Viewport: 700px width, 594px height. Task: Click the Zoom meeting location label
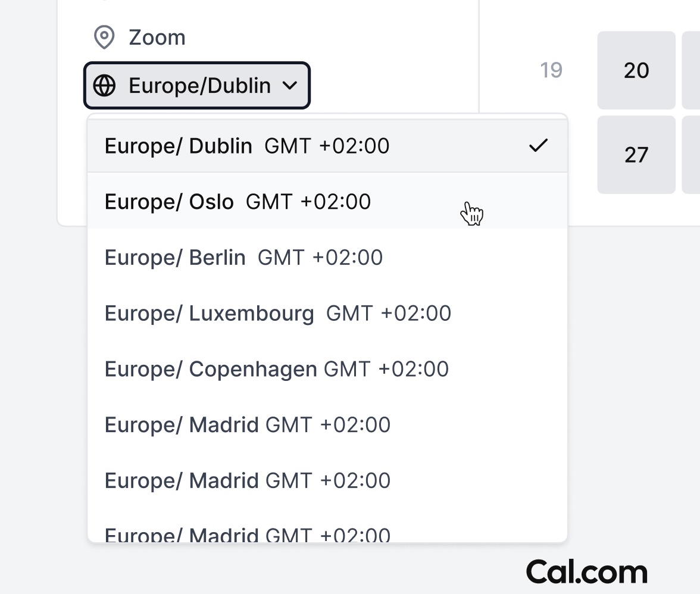(157, 37)
